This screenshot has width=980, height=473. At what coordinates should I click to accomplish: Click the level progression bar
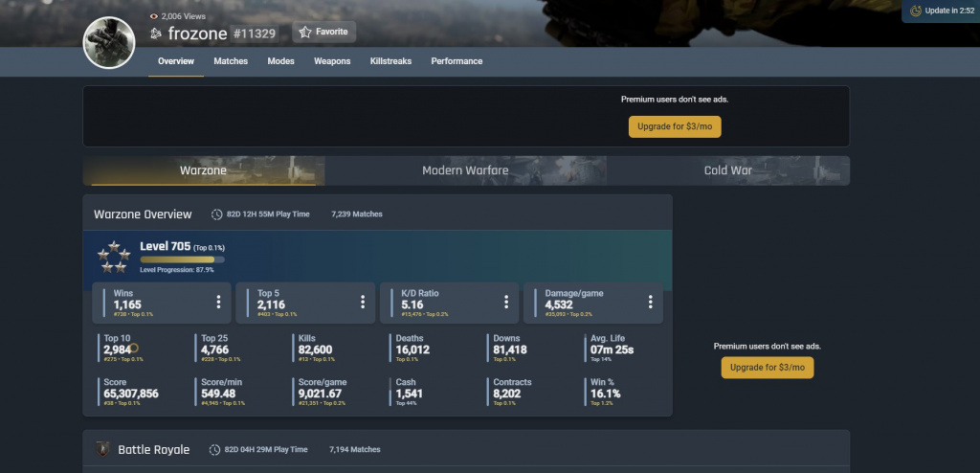click(x=182, y=259)
